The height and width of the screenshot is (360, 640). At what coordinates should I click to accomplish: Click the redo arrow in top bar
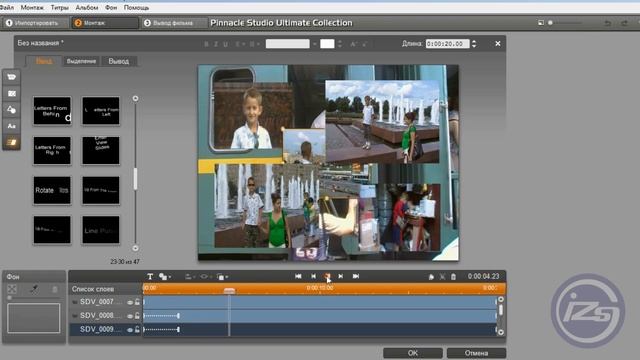click(624, 23)
